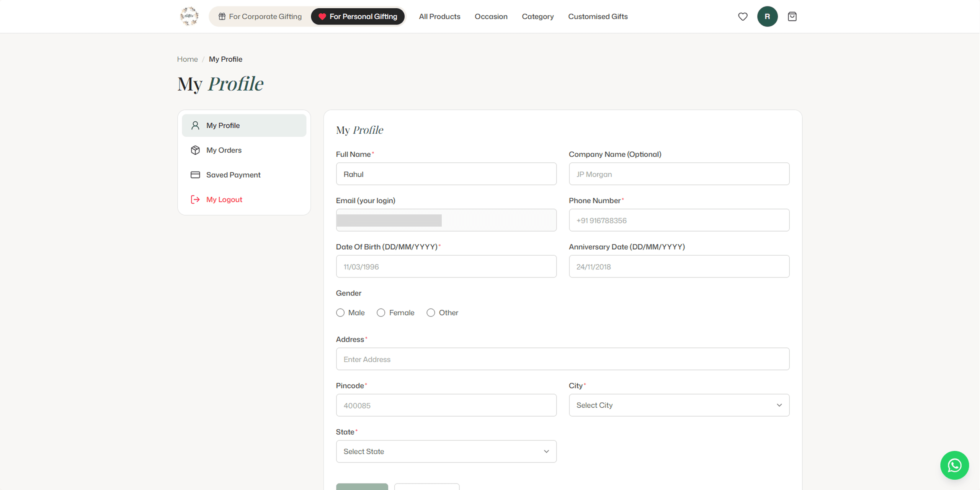Click My Logout in sidebar
This screenshot has height=490, width=980.
tap(244, 199)
